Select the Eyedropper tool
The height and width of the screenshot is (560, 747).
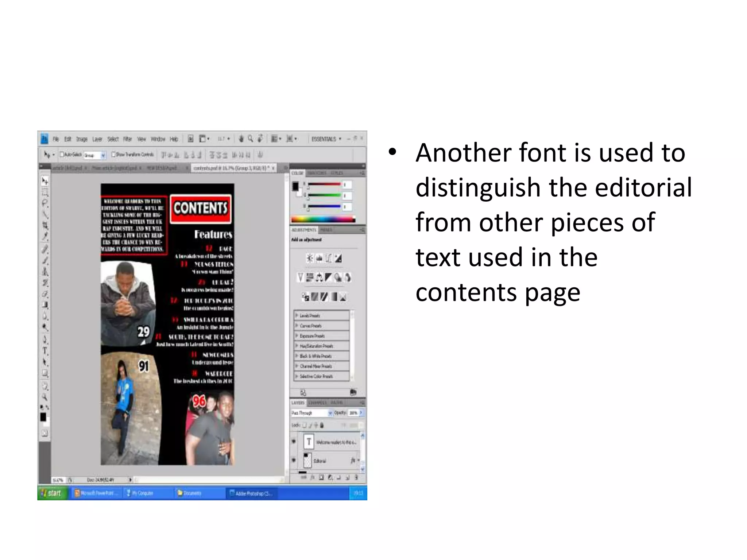[45, 237]
